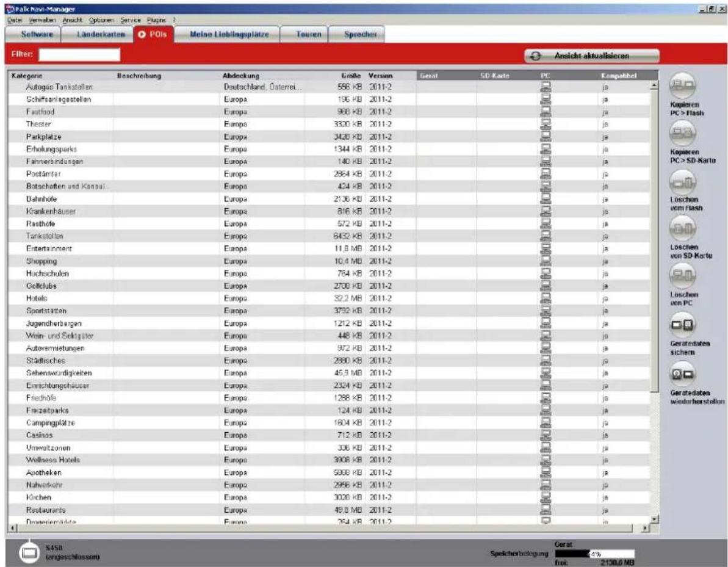Screen dimensions: 728x567
Task: Sort by the Kategorie column header
Action: 61,76
